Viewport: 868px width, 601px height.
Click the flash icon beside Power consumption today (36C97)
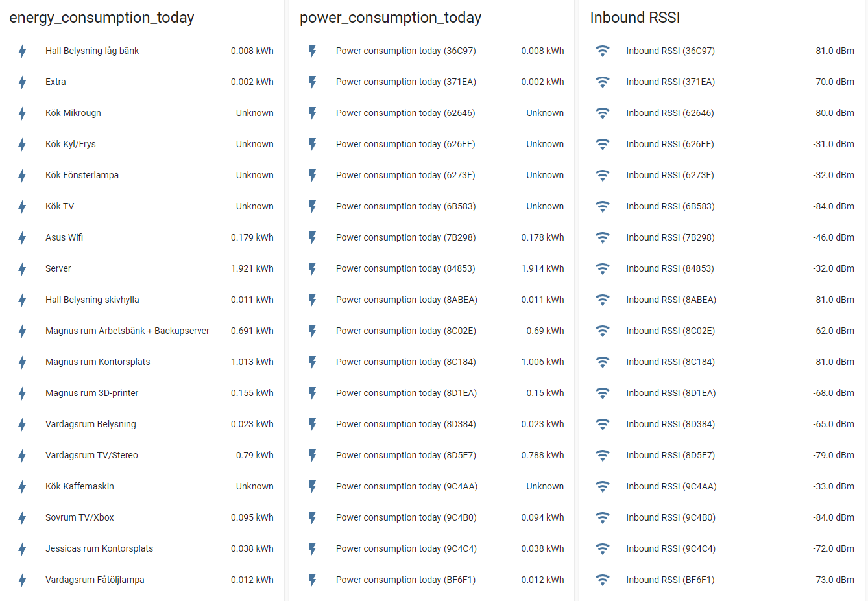(x=313, y=51)
